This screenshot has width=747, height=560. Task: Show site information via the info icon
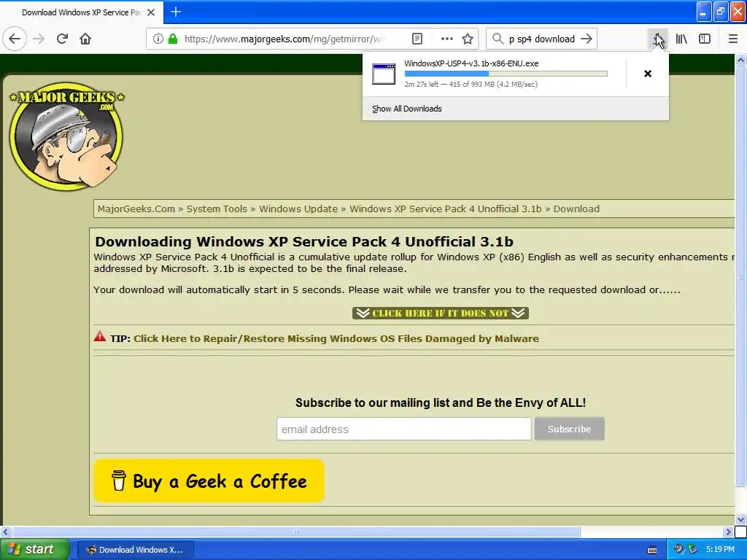pyautogui.click(x=158, y=39)
